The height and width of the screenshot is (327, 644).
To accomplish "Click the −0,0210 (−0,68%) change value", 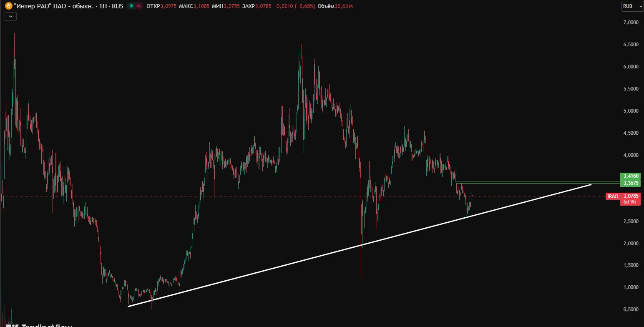I will point(294,6).
